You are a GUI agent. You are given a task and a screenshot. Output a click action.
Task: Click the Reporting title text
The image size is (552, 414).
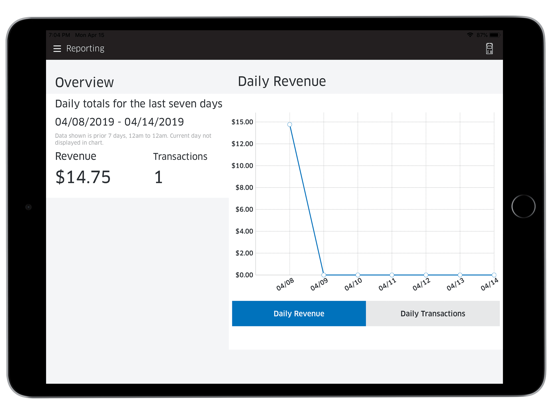pos(85,49)
